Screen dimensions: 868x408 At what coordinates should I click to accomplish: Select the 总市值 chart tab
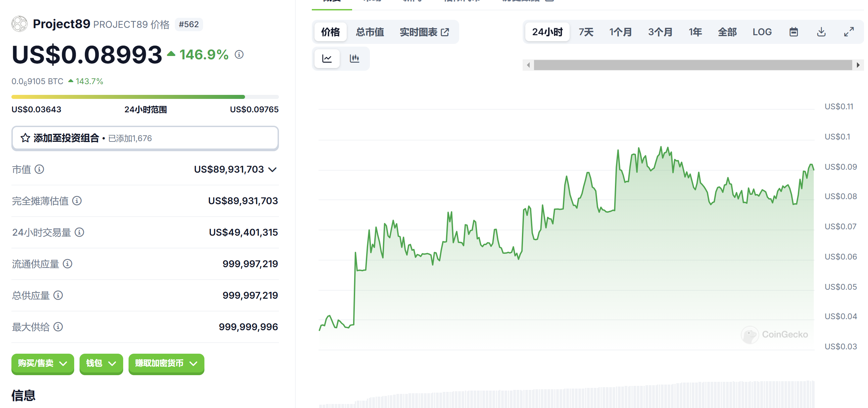point(370,32)
